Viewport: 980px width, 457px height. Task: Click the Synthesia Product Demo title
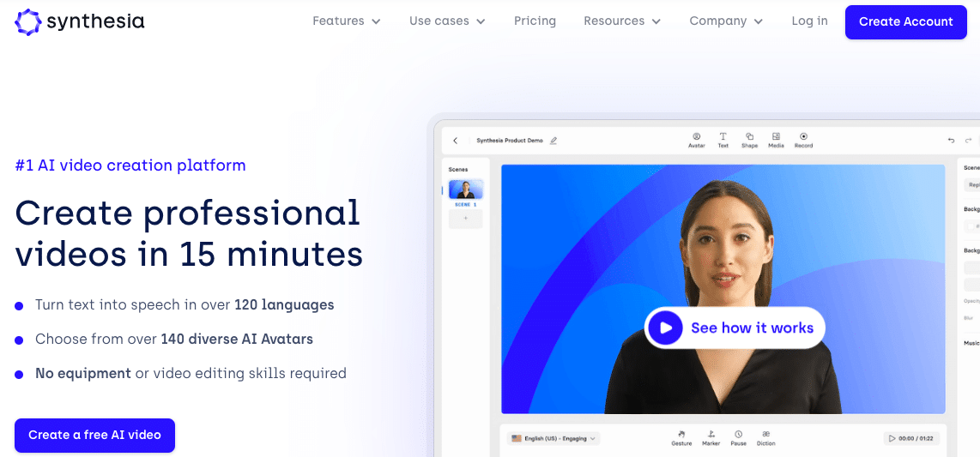point(510,141)
